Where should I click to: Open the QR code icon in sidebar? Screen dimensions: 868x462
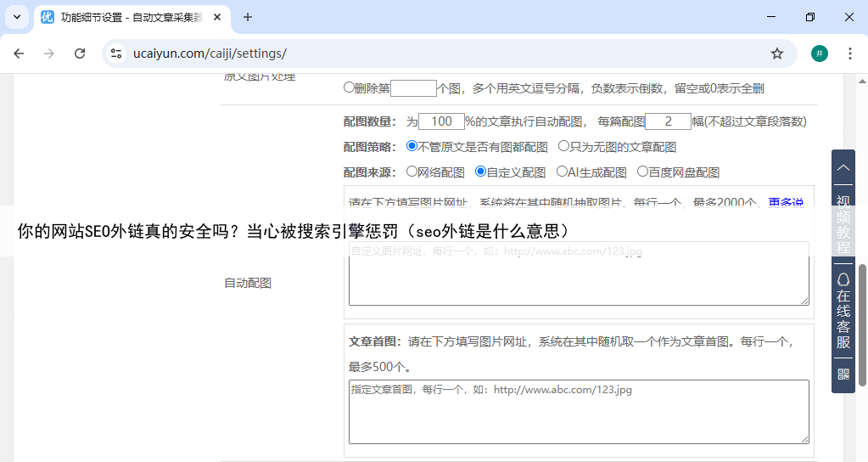coord(843,374)
